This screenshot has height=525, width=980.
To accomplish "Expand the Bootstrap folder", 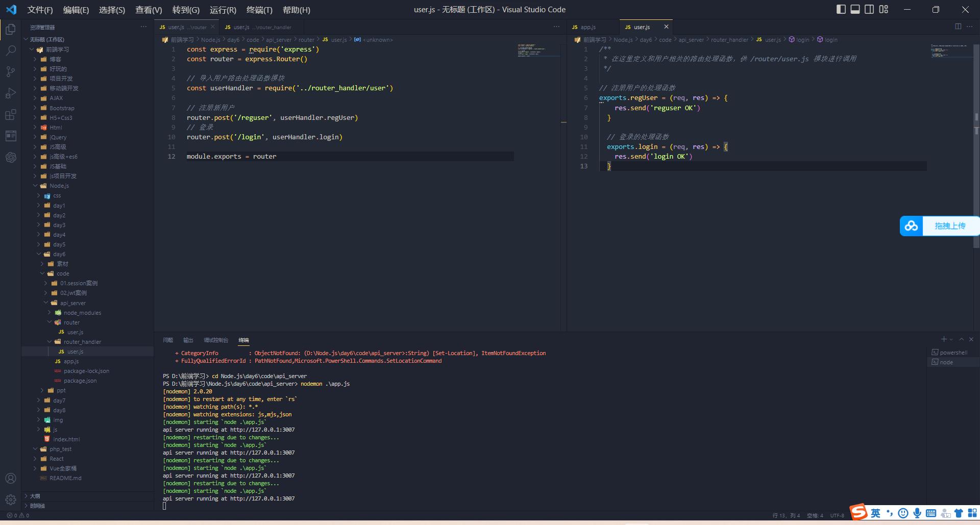I will tap(35, 108).
